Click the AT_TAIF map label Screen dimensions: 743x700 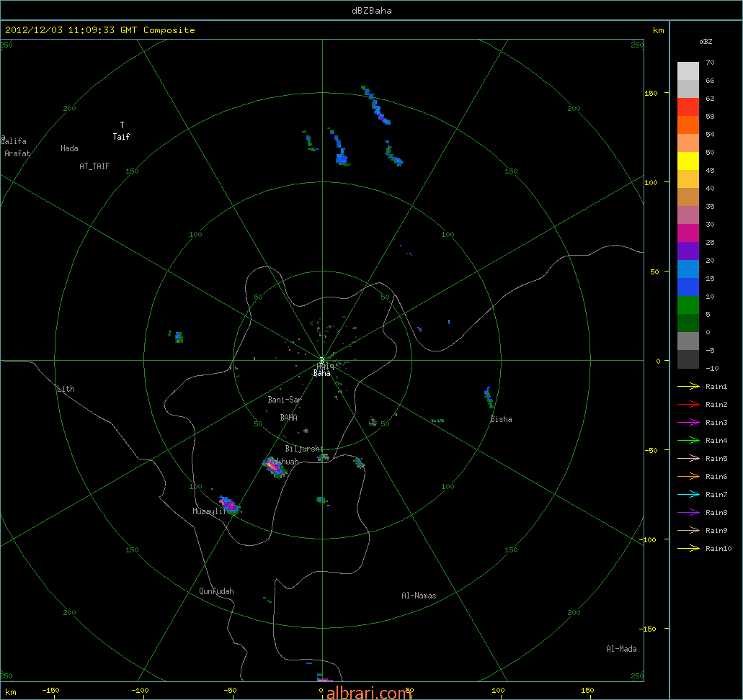(x=94, y=166)
